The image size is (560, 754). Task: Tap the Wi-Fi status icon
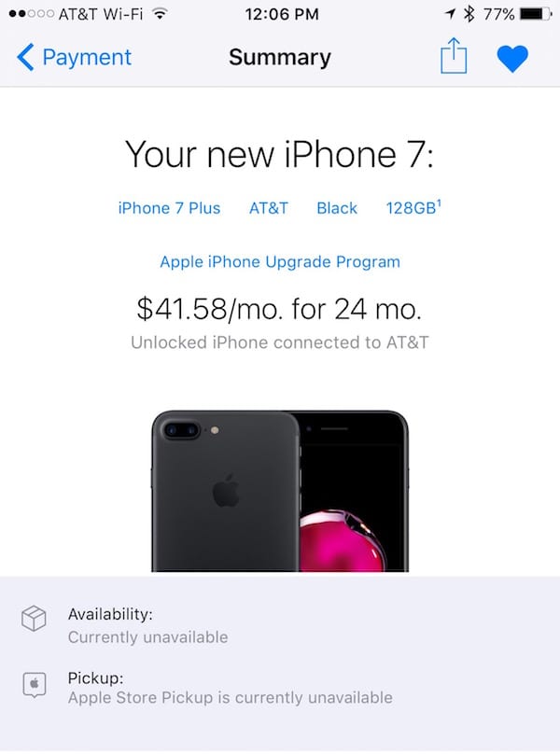point(160,14)
